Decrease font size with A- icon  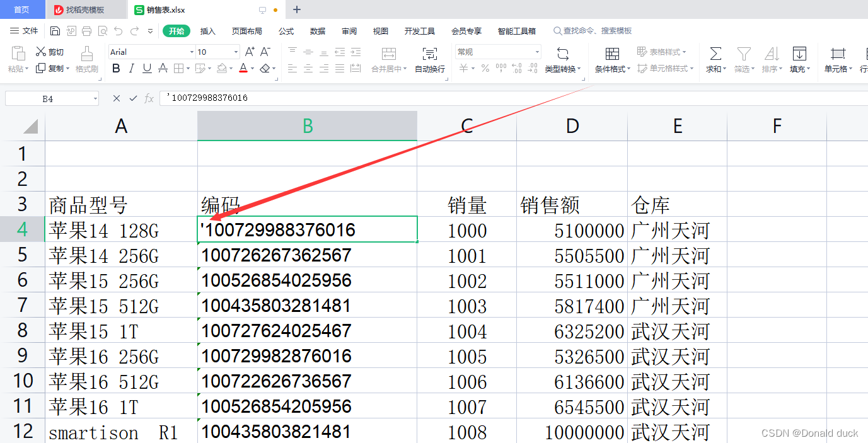265,52
